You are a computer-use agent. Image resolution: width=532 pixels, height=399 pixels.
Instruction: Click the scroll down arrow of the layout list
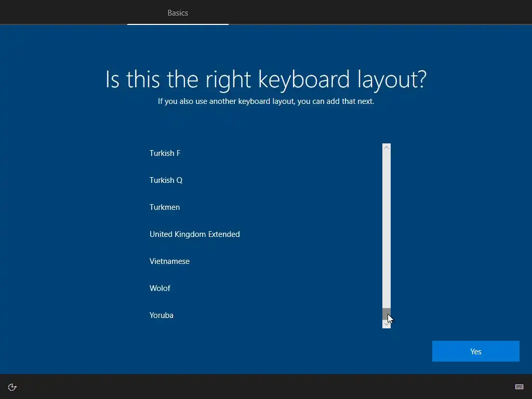click(x=387, y=324)
